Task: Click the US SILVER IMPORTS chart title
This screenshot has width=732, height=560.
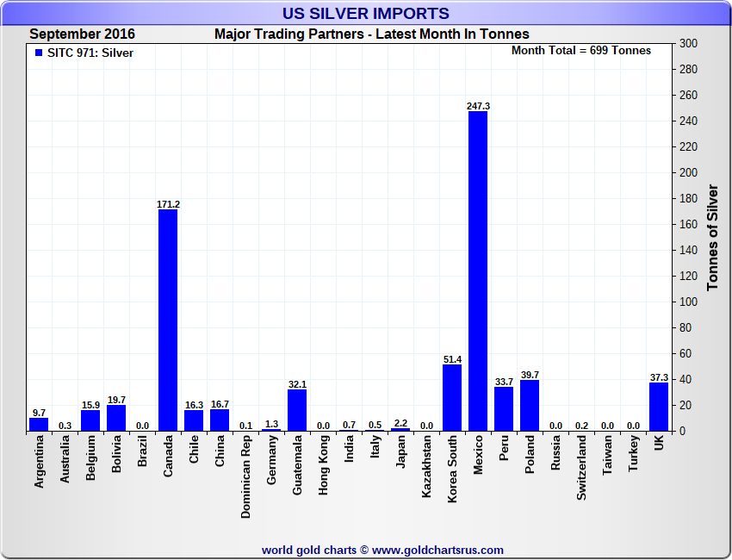Action: (366, 14)
